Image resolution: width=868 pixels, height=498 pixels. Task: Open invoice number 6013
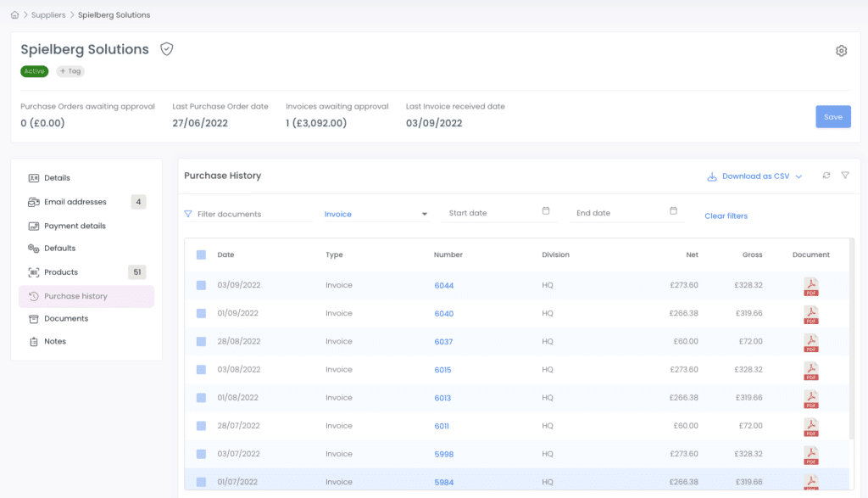442,398
